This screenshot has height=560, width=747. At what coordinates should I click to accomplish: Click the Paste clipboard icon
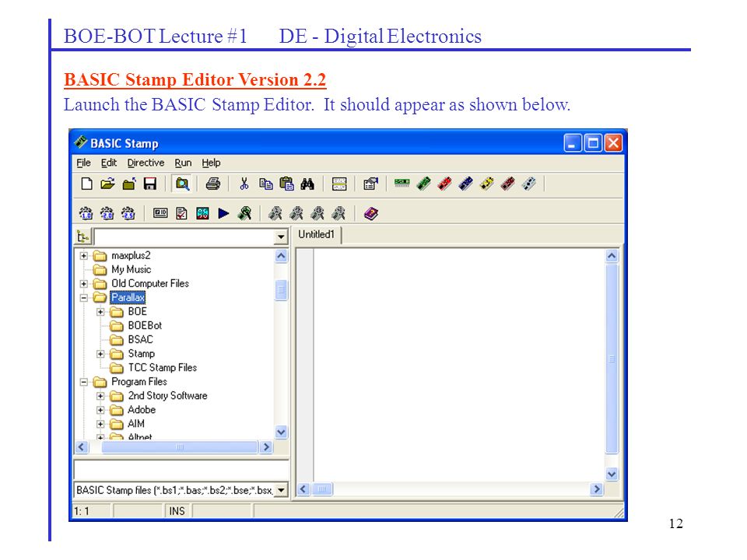(x=287, y=184)
